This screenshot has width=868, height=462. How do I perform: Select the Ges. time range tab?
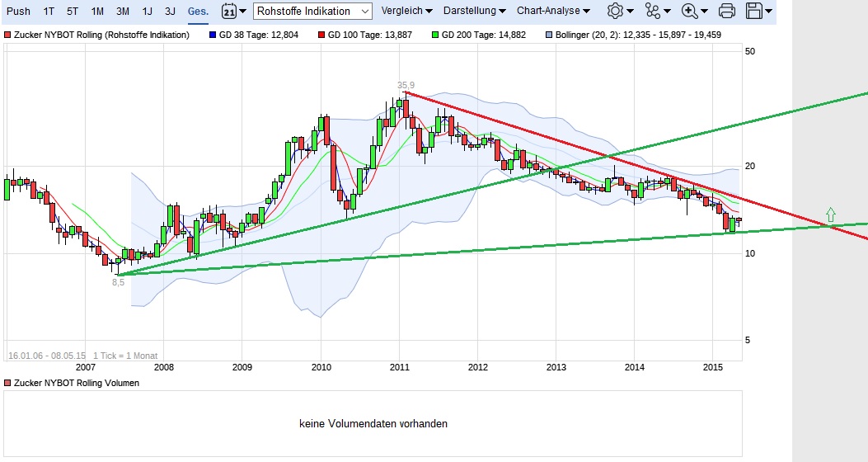click(x=198, y=11)
